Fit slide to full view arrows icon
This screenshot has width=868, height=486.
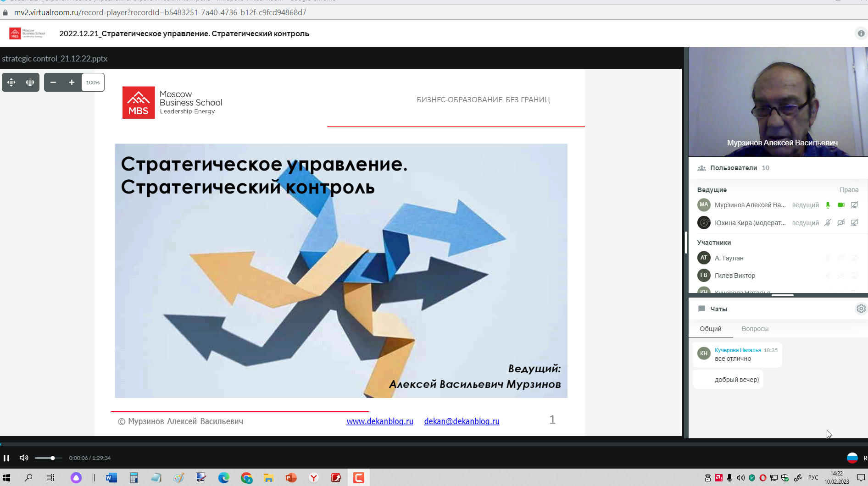(11, 83)
